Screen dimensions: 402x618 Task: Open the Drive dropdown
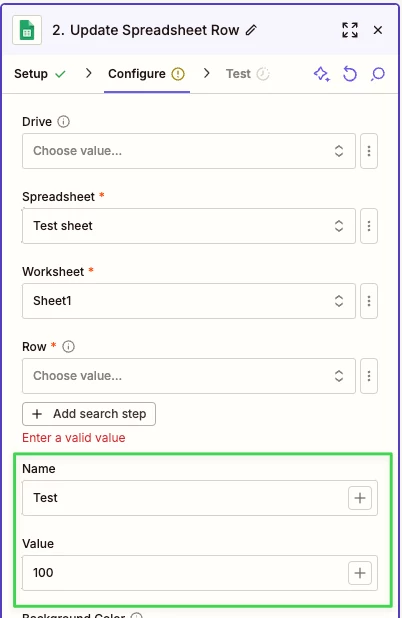click(189, 151)
